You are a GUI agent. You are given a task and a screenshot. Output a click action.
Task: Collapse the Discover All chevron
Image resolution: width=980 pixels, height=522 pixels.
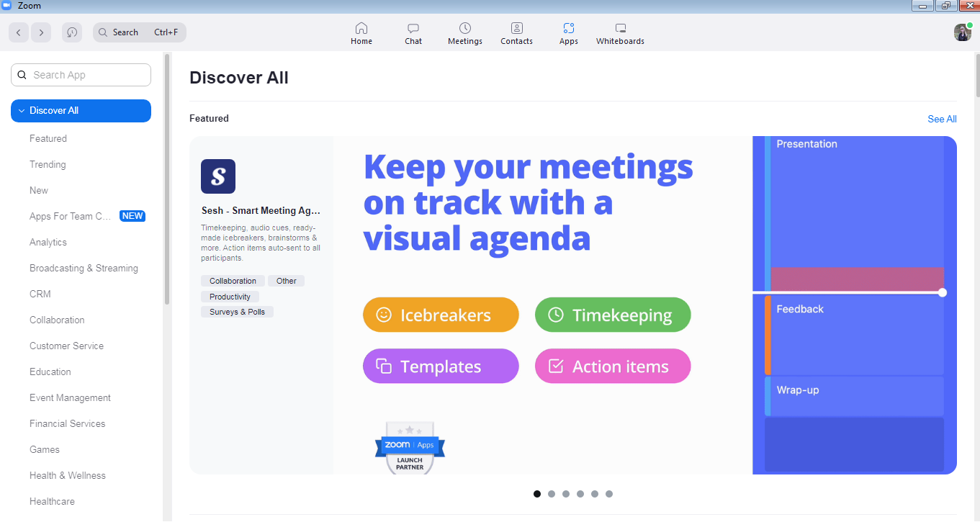click(x=22, y=111)
